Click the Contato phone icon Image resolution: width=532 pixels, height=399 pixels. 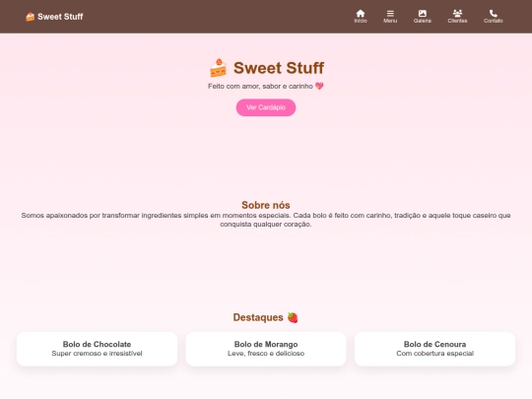tap(494, 13)
